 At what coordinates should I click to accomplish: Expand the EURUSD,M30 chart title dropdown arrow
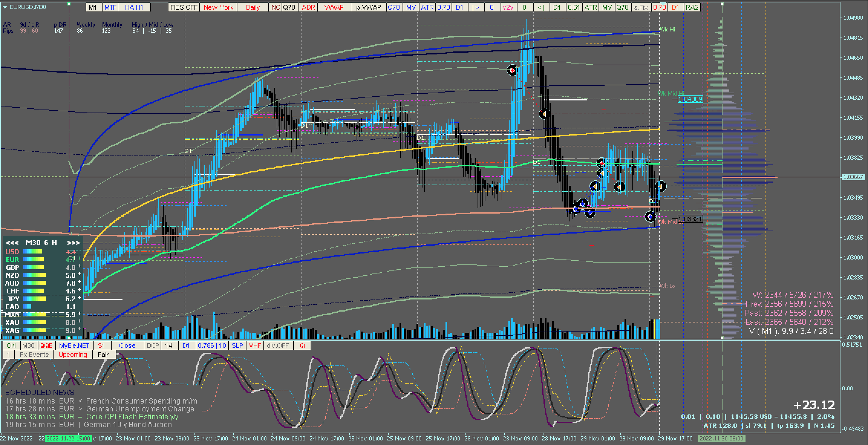click(5, 7)
